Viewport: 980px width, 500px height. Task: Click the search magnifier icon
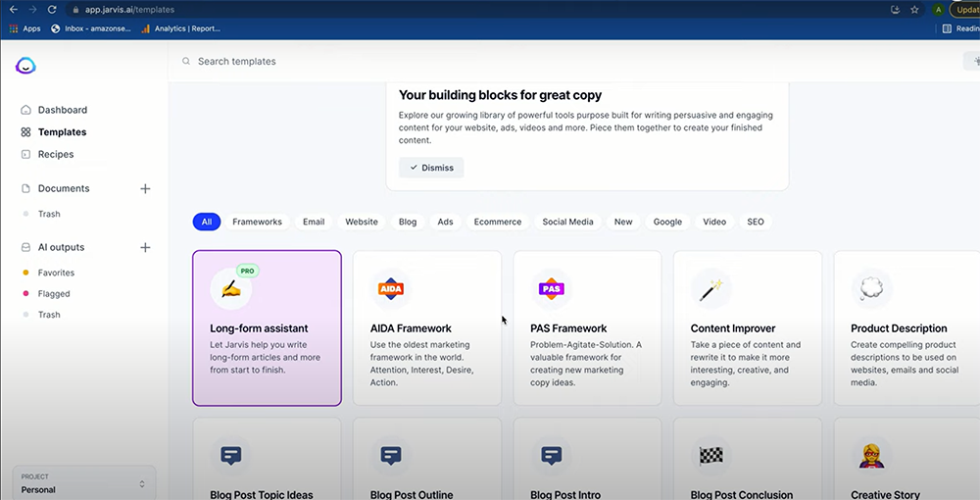click(x=185, y=61)
